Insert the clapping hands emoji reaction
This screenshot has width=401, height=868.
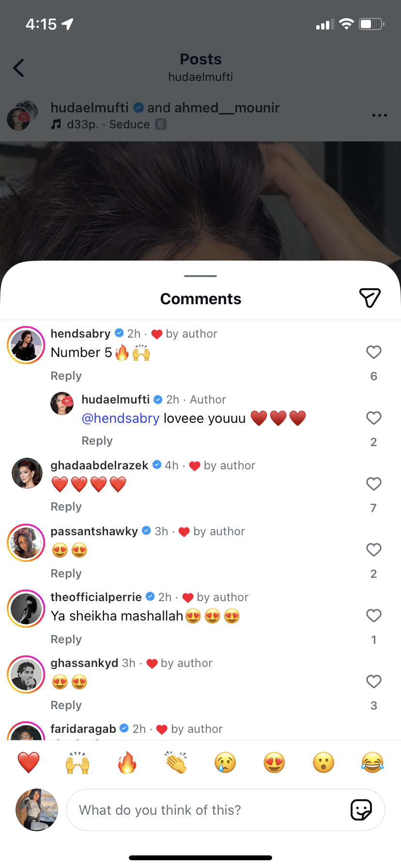(176, 763)
